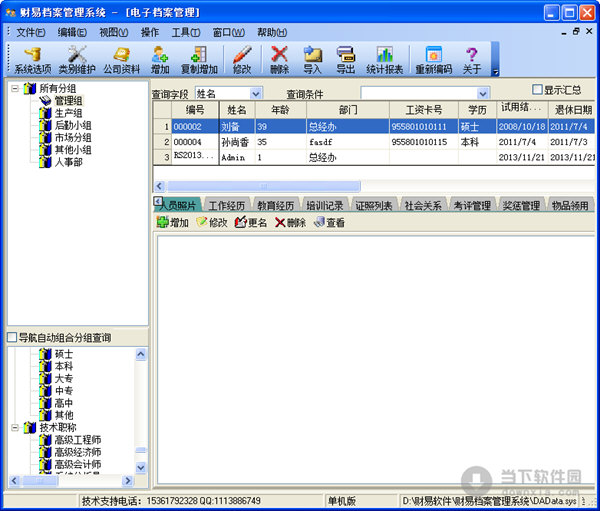Switch to 物品领用 tab
Screen dimensions: 600x511
(570, 206)
